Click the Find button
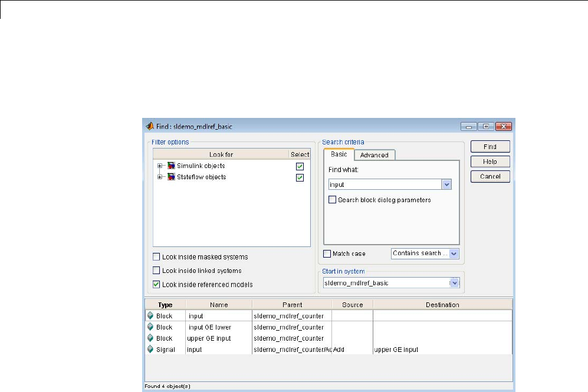Image resolution: width=588 pixels, height=392 pixels. pyautogui.click(x=490, y=147)
